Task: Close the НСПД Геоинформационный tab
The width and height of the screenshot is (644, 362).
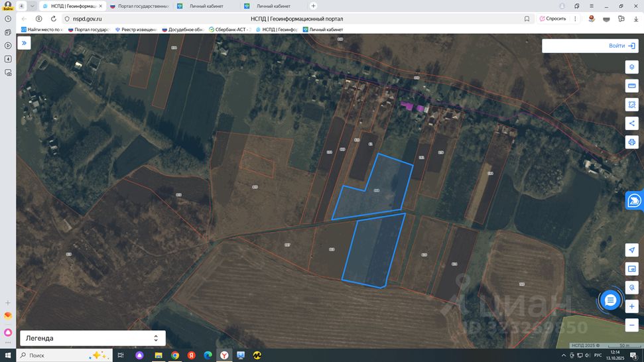Action: click(x=101, y=6)
